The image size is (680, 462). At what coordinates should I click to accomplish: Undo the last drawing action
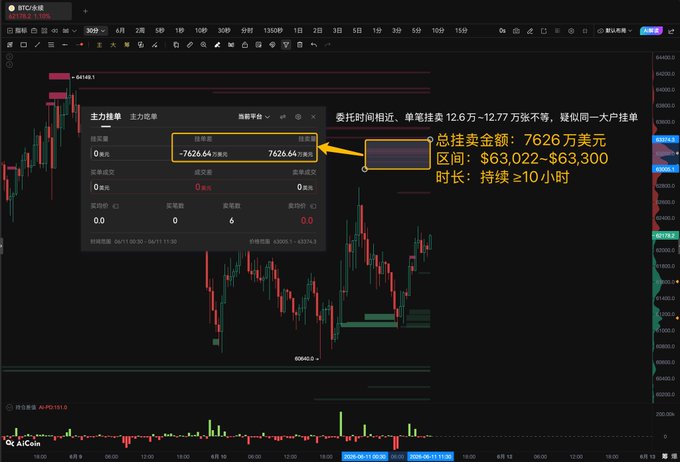point(314,45)
